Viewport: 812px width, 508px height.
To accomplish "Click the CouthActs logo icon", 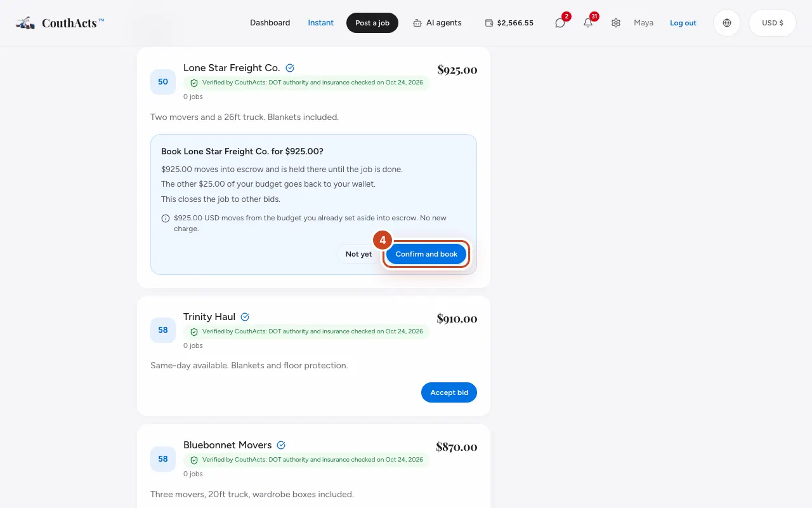I will (x=25, y=23).
